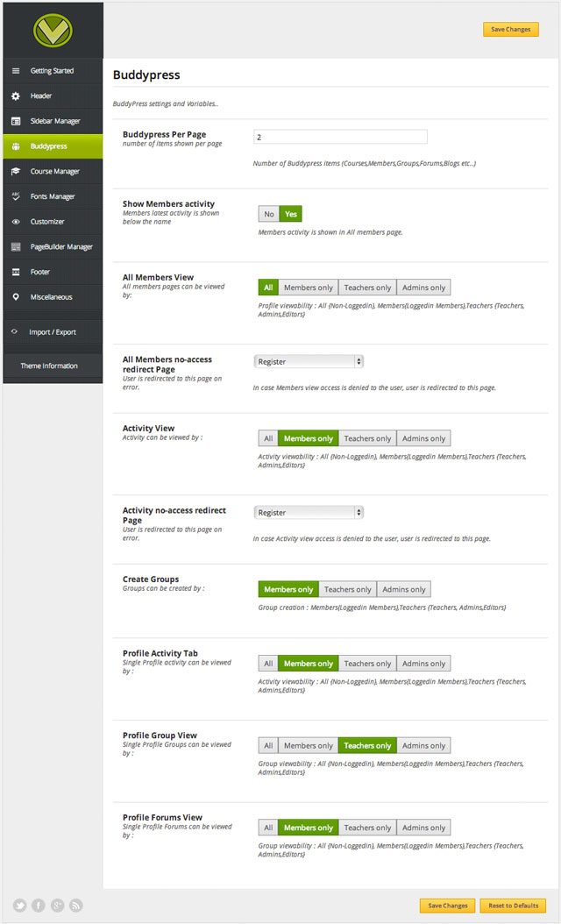The height and width of the screenshot is (924, 561).
Task: Click the Course Manager graduation cap icon
Action: pyautogui.click(x=16, y=172)
